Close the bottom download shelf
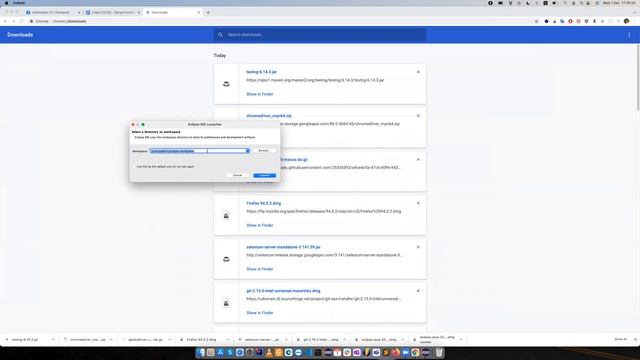This screenshot has height=360, width=640. pos(635,339)
